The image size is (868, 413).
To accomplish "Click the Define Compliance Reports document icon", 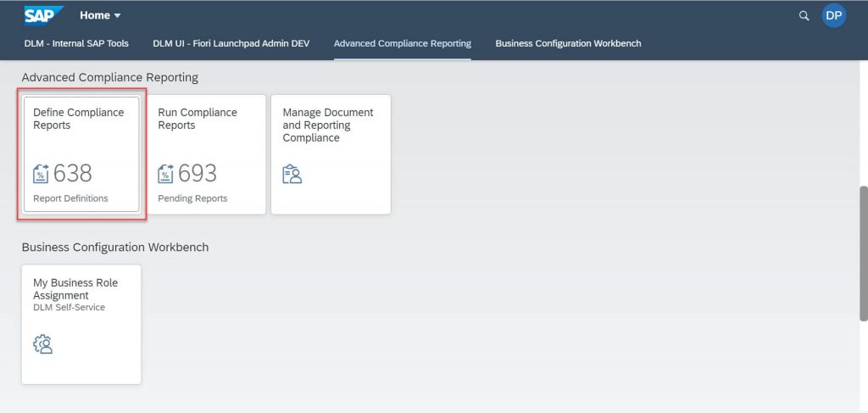I will coord(41,173).
